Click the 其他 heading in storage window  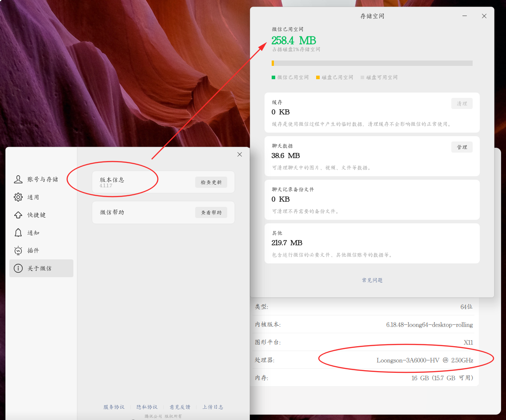pyautogui.click(x=277, y=233)
